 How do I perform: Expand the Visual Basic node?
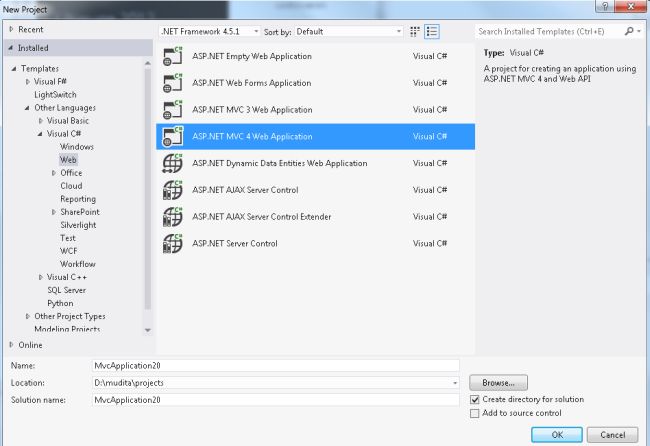click(41, 121)
